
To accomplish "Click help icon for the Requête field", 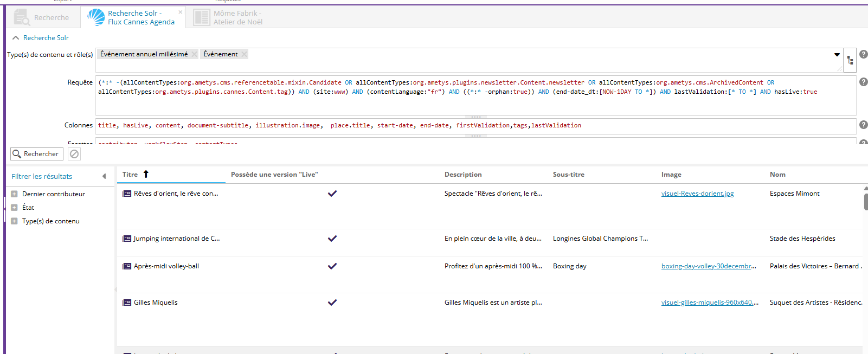I will 863,82.
